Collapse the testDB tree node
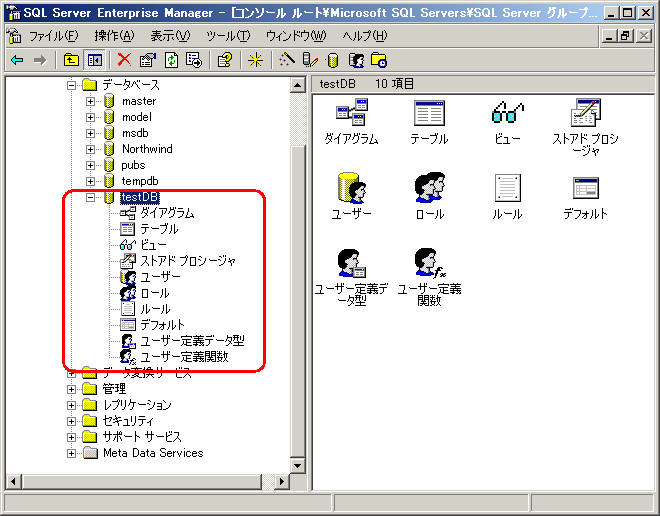This screenshot has height=516, width=660. [91, 197]
